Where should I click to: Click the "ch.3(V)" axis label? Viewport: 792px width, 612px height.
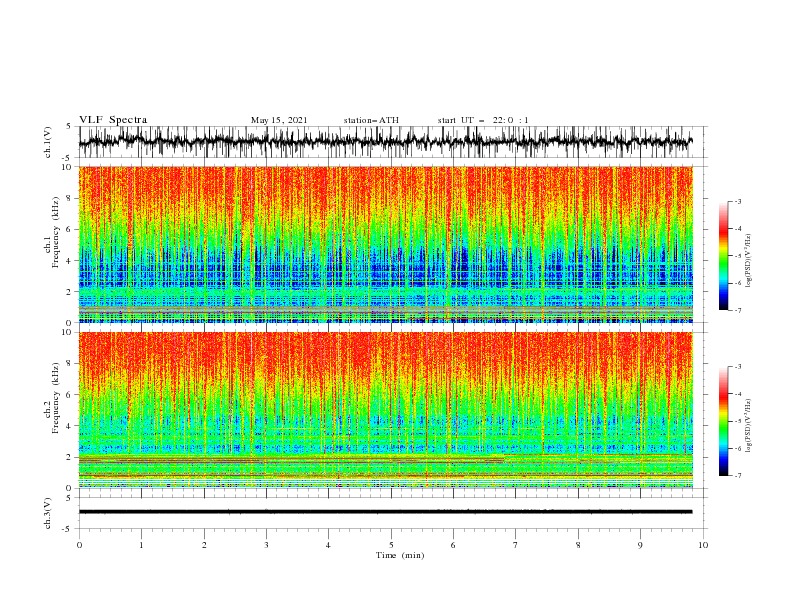click(x=48, y=513)
